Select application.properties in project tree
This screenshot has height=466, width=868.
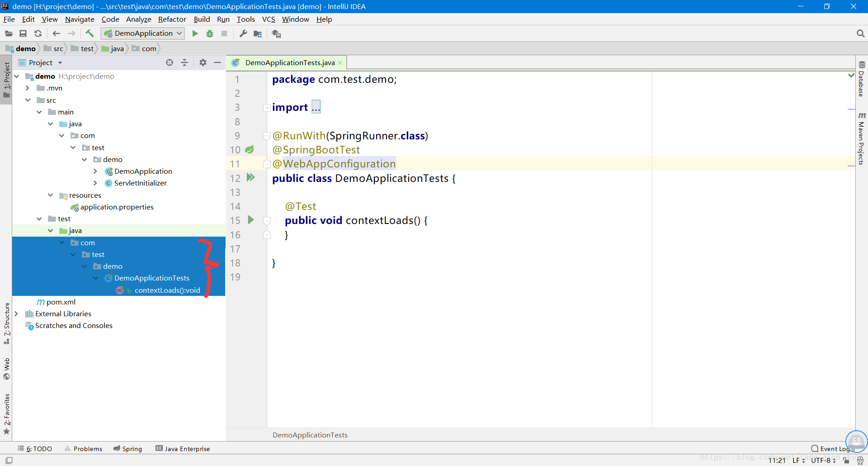pyautogui.click(x=112, y=207)
